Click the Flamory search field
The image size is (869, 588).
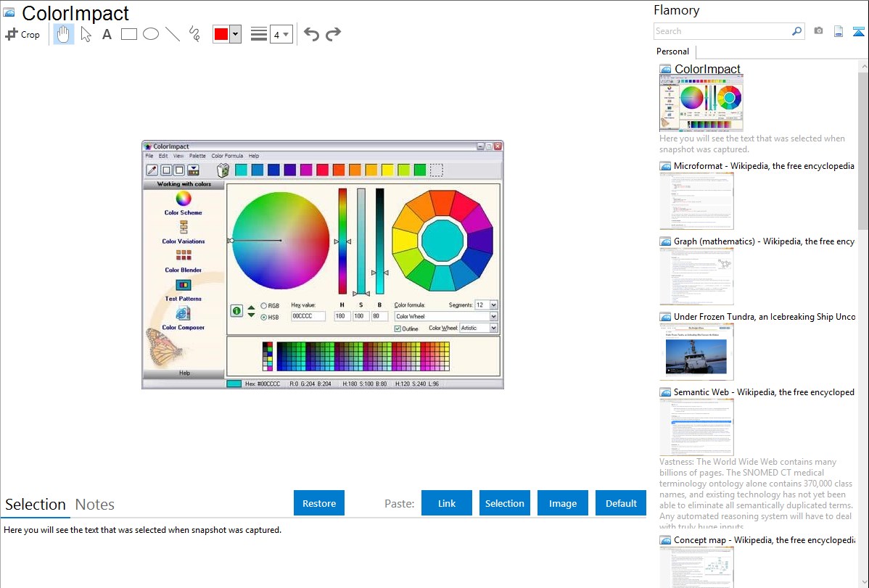click(722, 31)
